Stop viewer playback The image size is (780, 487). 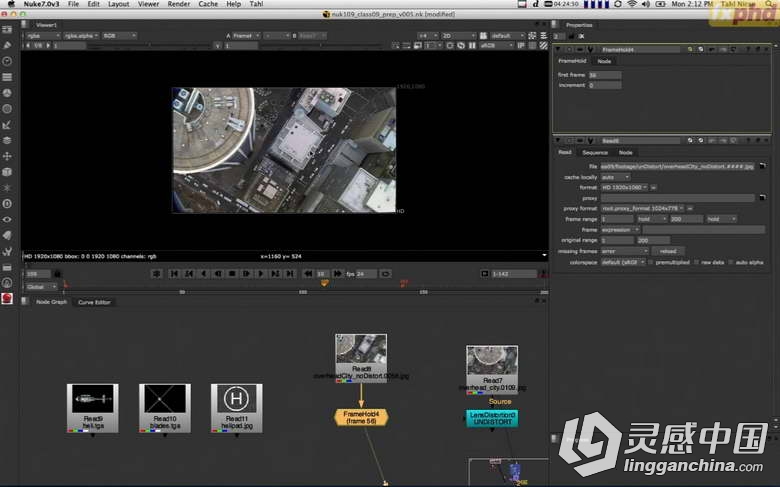232,274
